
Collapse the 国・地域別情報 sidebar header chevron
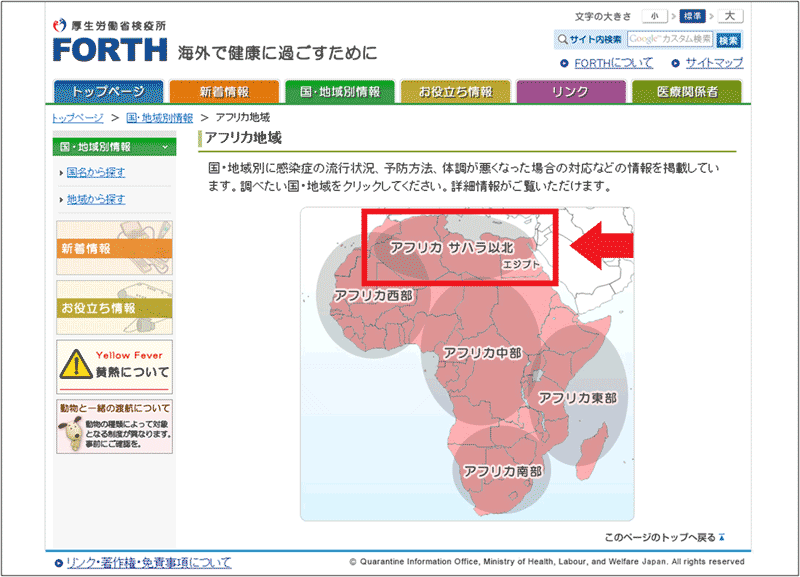[x=165, y=147]
